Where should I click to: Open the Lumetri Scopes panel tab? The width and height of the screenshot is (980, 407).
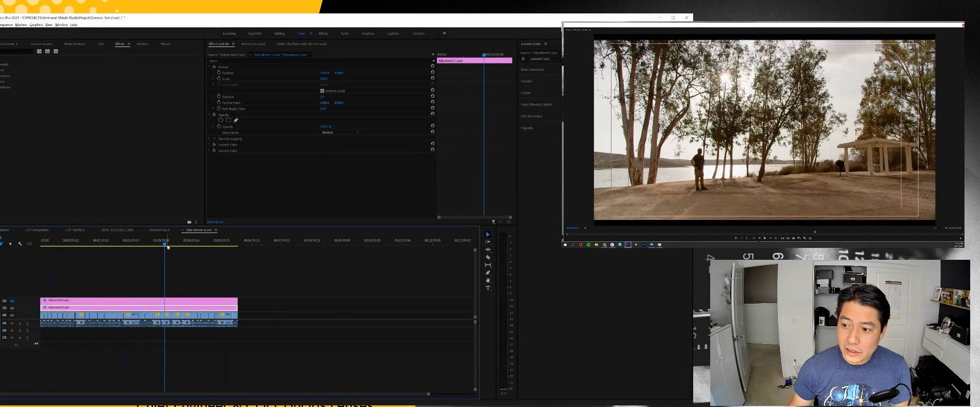41,44
